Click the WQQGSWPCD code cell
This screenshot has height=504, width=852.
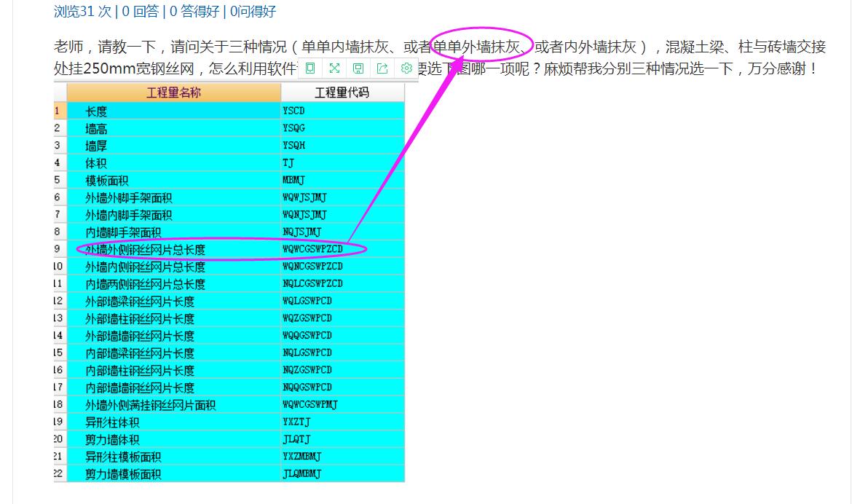342,336
